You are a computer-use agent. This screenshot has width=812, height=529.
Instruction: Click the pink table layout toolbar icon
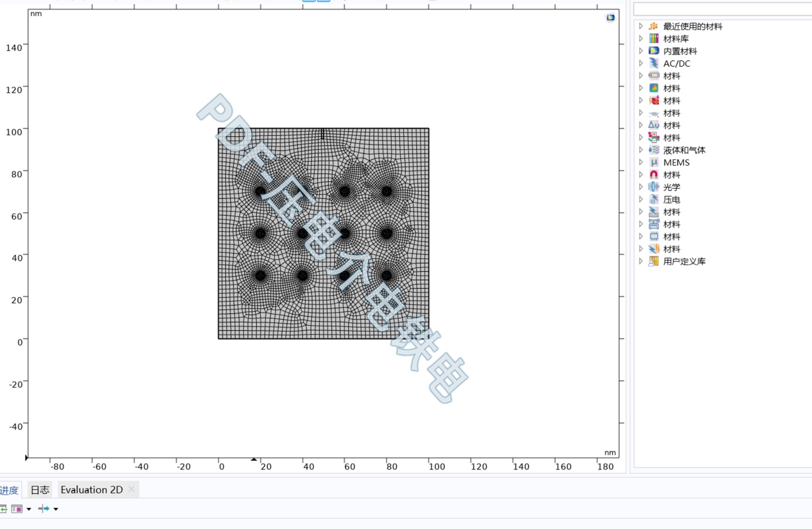tap(17, 509)
